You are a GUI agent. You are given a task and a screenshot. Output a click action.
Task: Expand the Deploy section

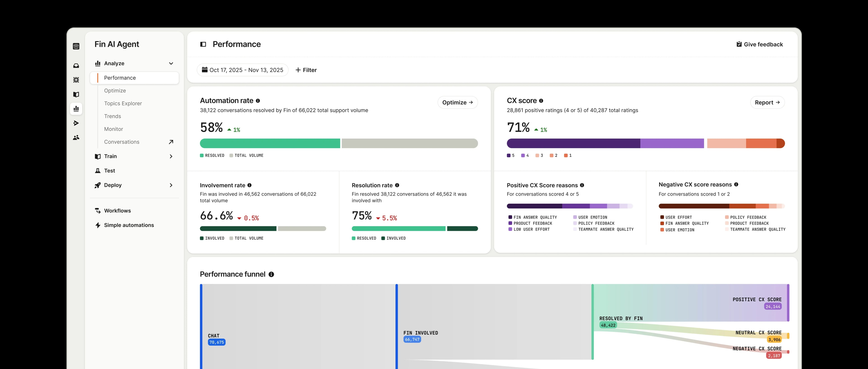click(171, 185)
